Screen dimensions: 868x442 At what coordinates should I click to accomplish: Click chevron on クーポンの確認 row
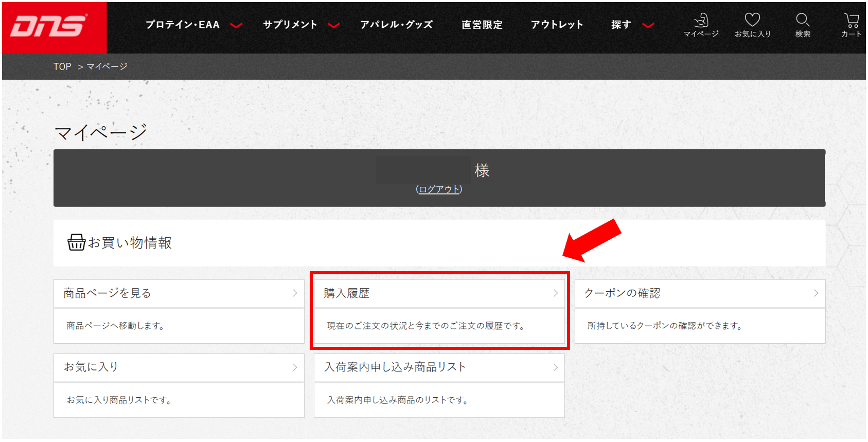coord(816,293)
